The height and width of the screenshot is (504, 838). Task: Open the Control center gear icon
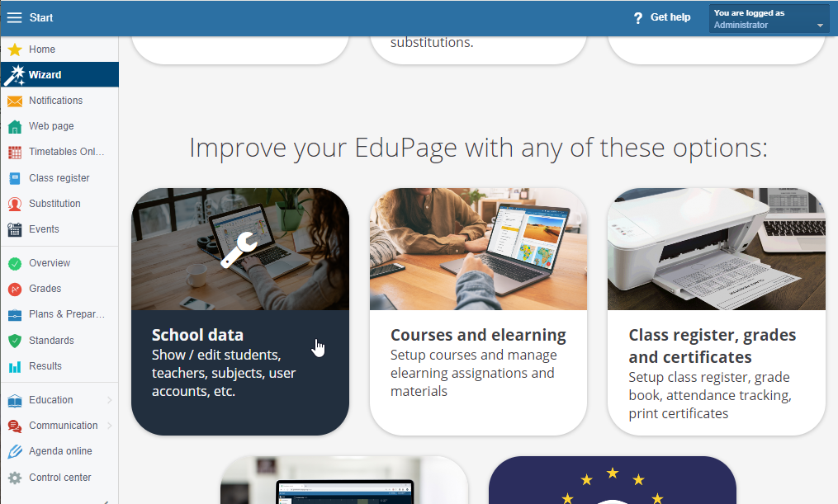click(15, 478)
